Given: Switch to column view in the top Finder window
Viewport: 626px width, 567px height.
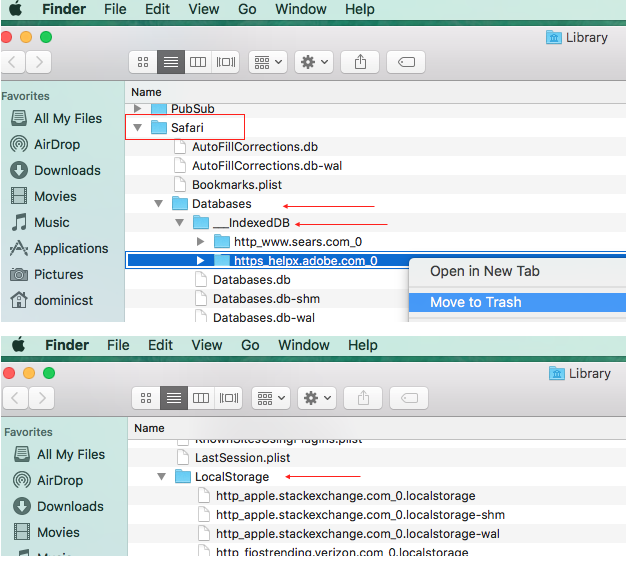Looking at the screenshot, I should tap(198, 62).
